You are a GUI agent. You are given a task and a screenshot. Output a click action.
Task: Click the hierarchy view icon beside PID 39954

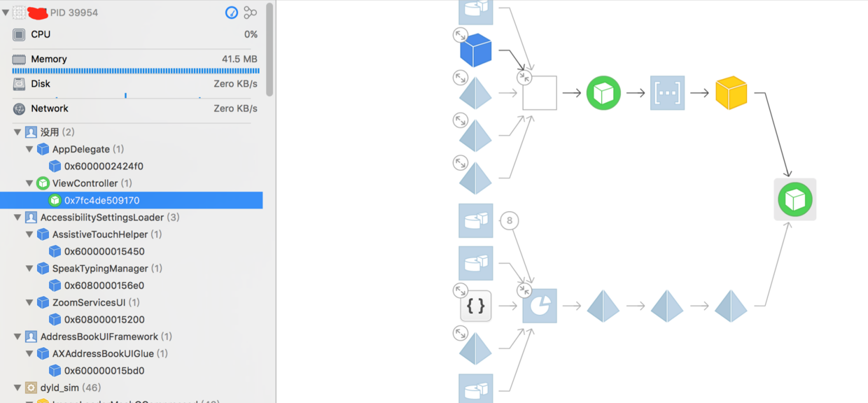click(250, 13)
